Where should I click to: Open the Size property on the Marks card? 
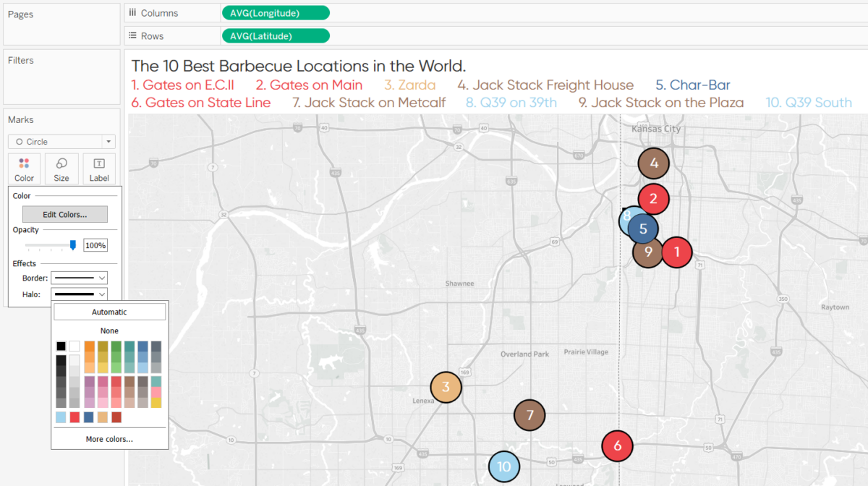tap(61, 169)
